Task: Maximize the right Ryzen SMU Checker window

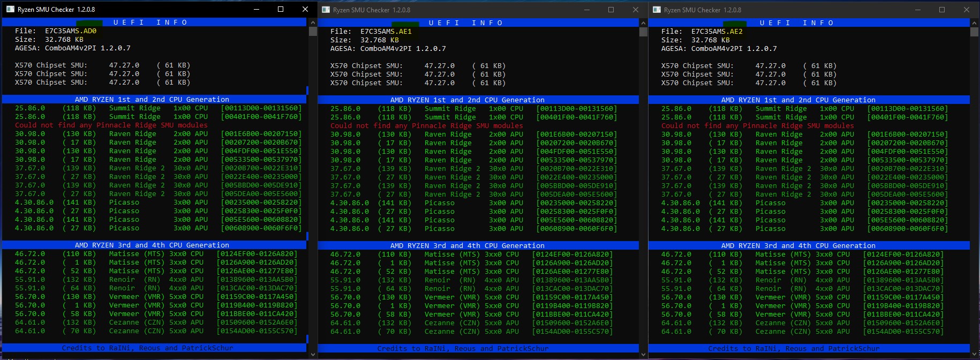Action: pos(942,10)
